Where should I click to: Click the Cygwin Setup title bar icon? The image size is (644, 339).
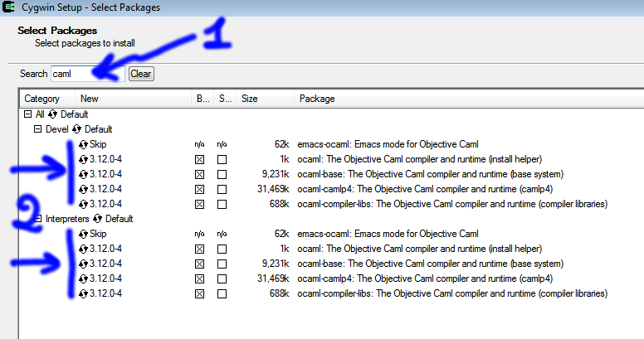tap(8, 7)
